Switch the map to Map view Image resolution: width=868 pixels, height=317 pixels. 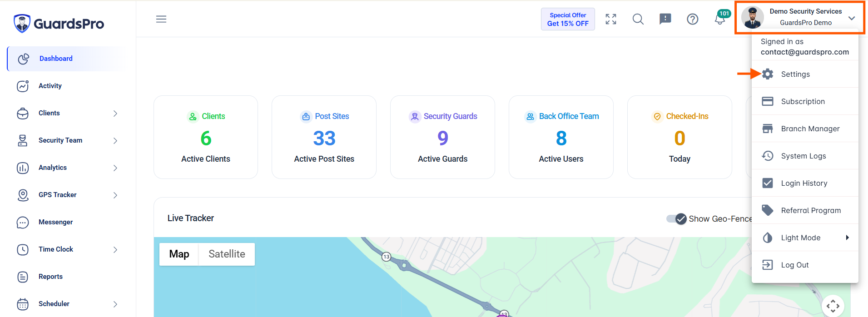[179, 254]
